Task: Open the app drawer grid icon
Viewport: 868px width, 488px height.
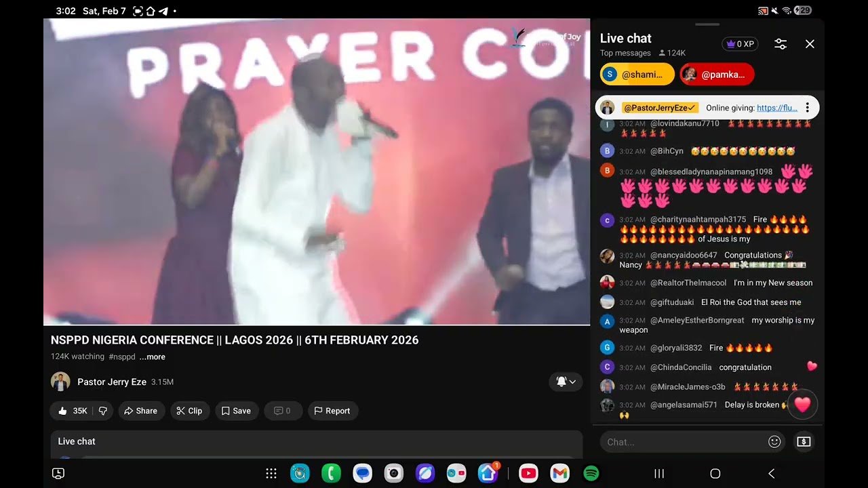Action: (271, 474)
